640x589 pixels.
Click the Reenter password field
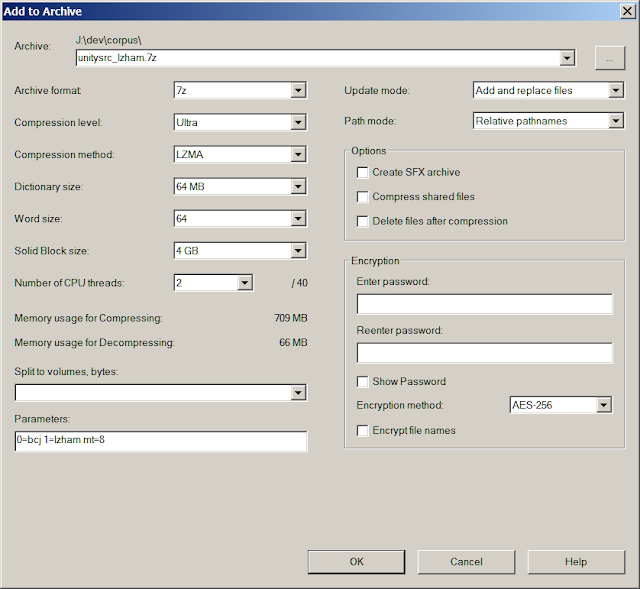click(484, 353)
